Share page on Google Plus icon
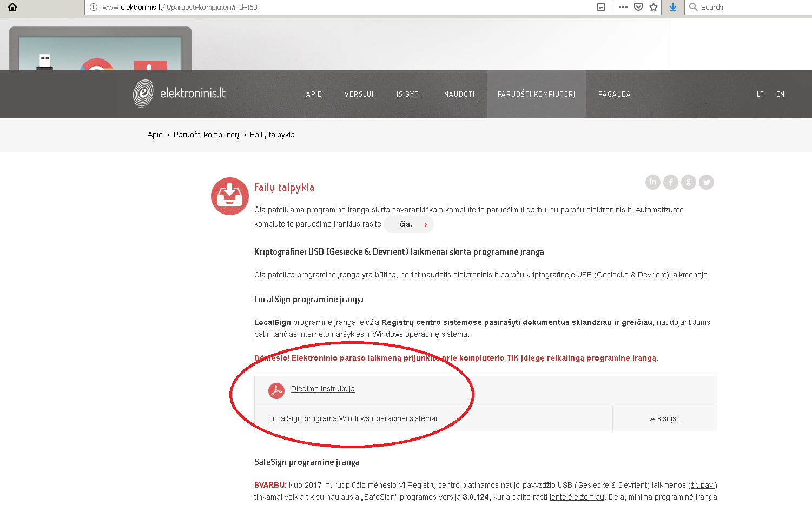The width and height of the screenshot is (812, 505). [689, 182]
